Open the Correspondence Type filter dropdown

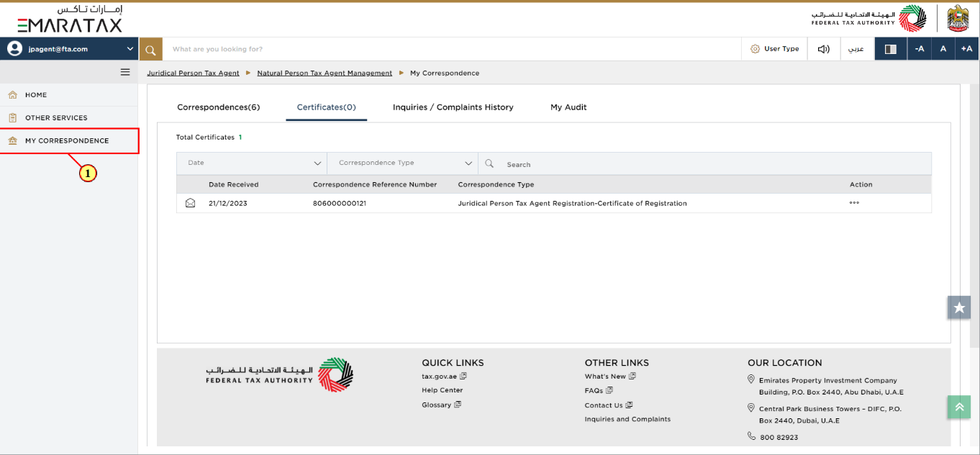click(x=403, y=163)
